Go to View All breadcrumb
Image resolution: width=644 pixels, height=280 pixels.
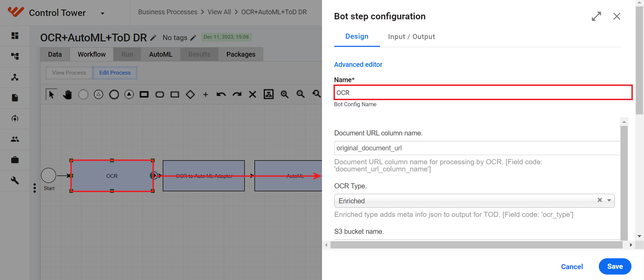pos(219,12)
